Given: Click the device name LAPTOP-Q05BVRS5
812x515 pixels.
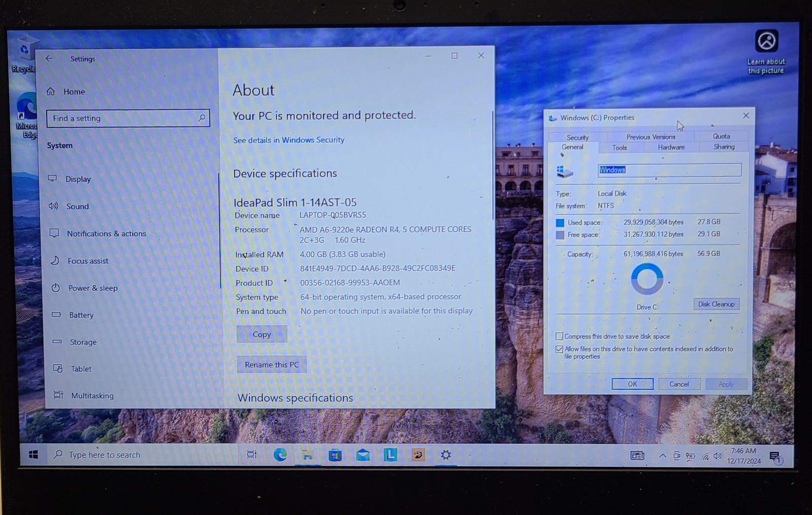Looking at the screenshot, I should pos(332,215).
